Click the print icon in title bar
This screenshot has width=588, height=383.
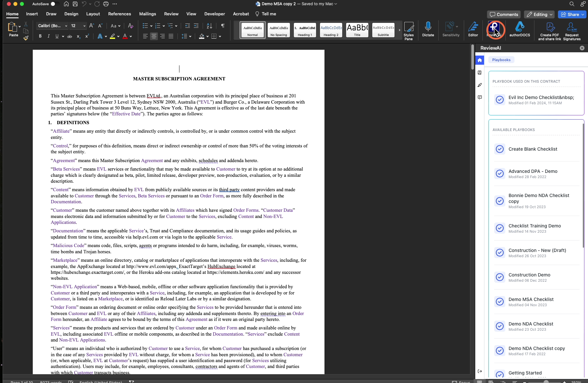point(106,4)
